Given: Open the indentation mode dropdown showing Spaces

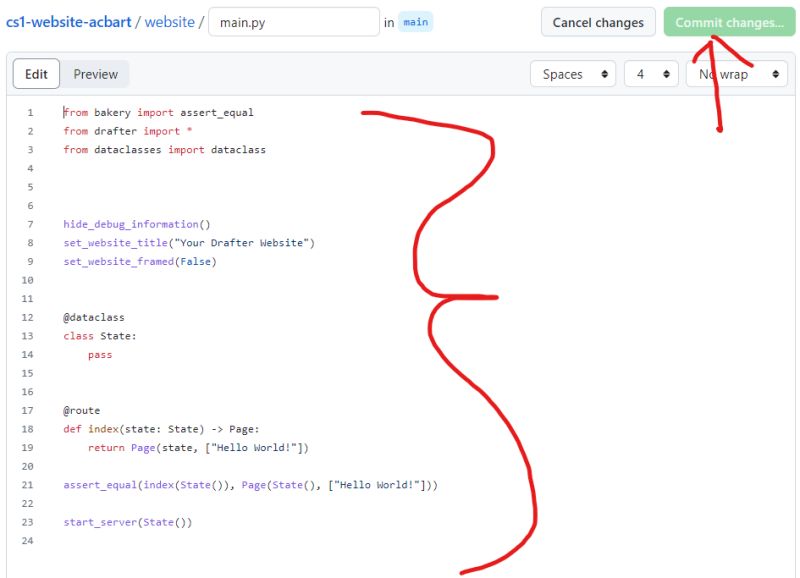Looking at the screenshot, I should (x=573, y=73).
